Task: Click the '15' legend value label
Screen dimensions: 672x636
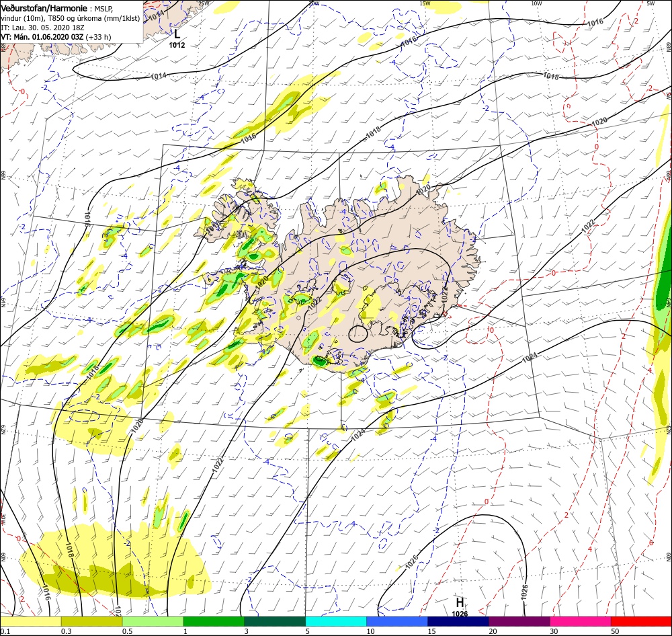Action: pyautogui.click(x=431, y=631)
